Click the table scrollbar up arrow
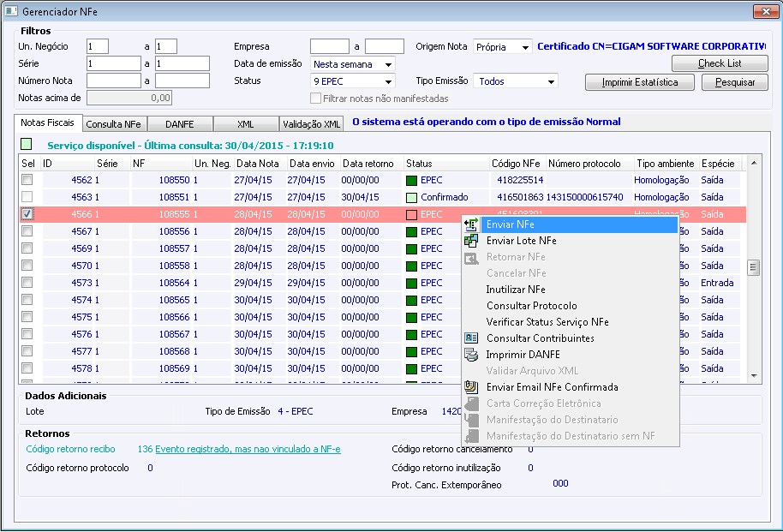783x532 pixels. tap(754, 163)
